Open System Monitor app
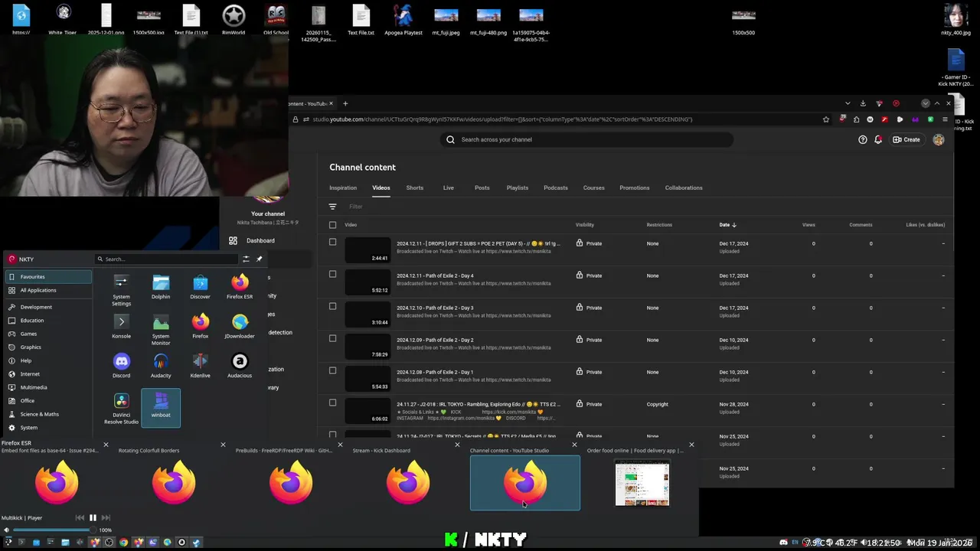This screenshot has height=551, width=980. [x=161, y=329]
